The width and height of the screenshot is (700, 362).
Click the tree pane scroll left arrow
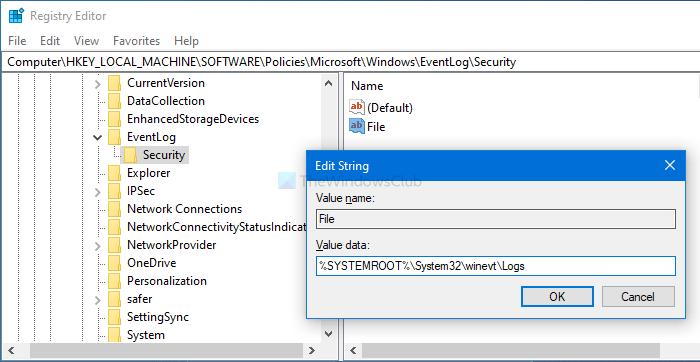(12, 350)
